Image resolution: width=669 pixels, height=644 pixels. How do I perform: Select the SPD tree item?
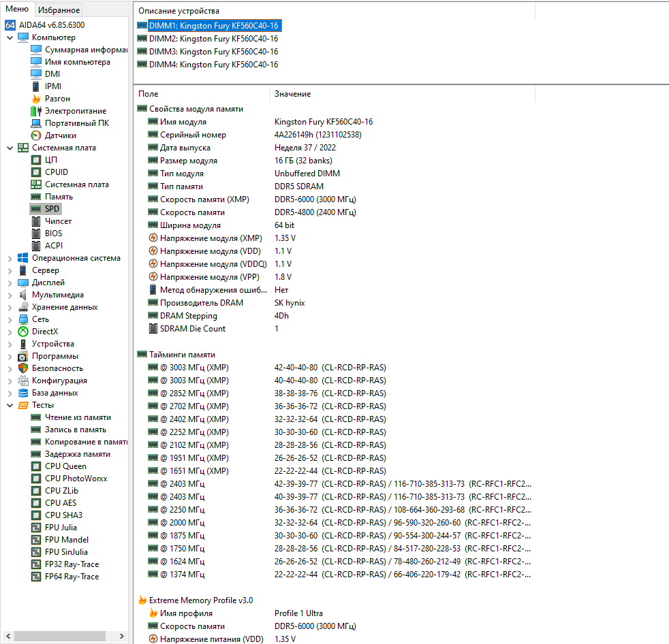pos(52,209)
